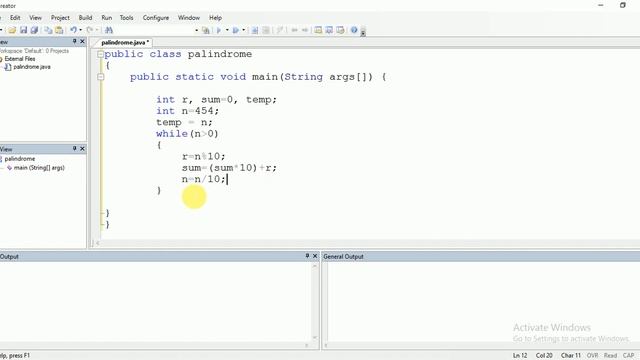Pin the Class View panel
640x360 pixels.
[74, 149]
